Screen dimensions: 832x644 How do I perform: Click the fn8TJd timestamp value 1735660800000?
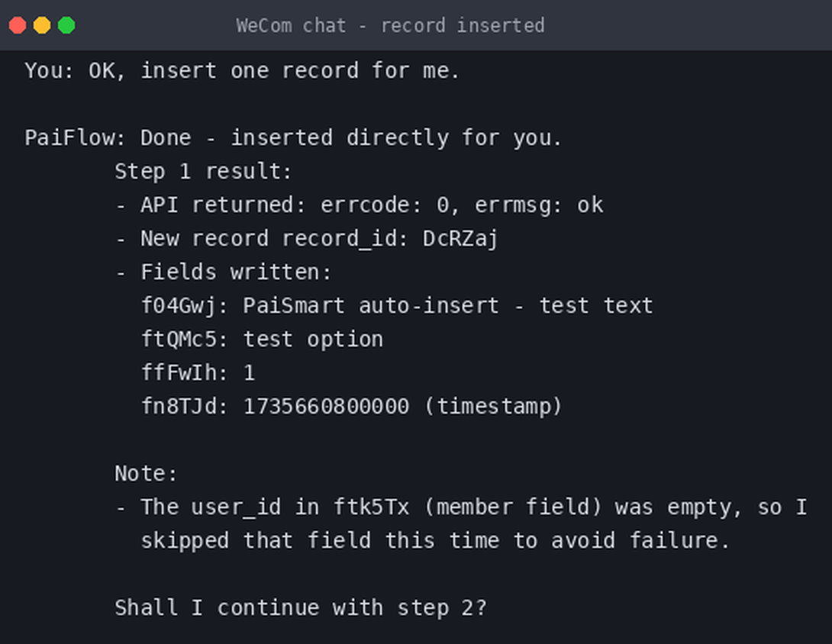coord(327,407)
